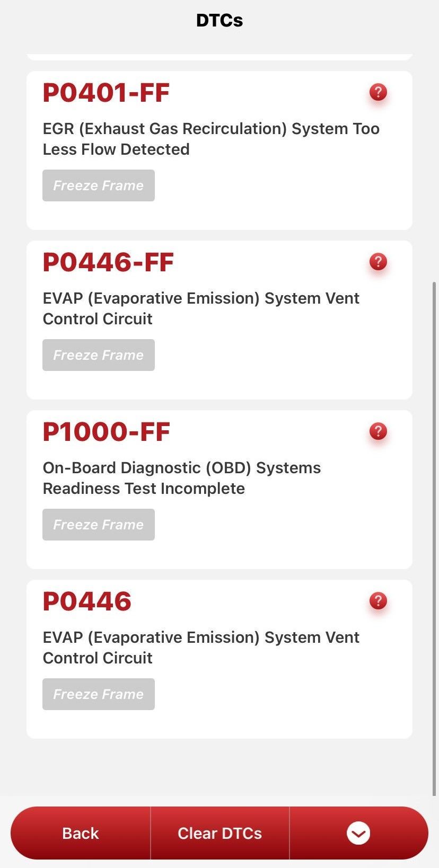Tap the P0446 code heading without suffix
Image resolution: width=439 pixels, height=868 pixels.
point(87,601)
